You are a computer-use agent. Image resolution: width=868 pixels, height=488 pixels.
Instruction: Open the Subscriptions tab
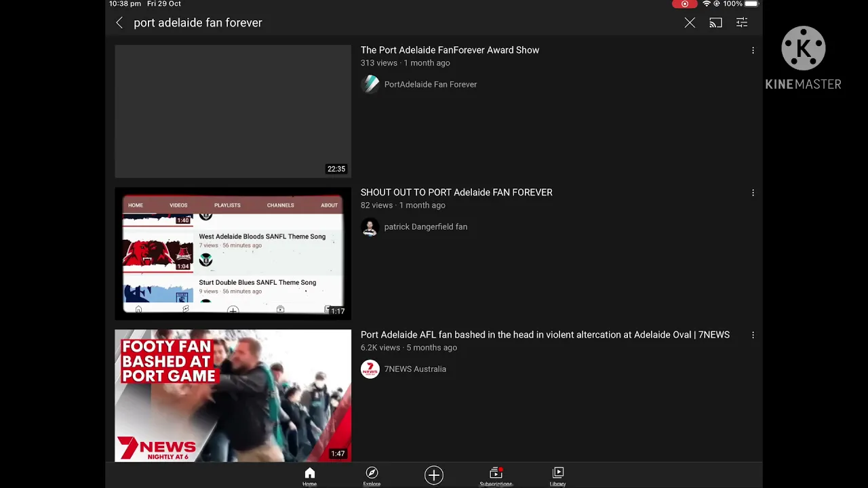[x=496, y=476]
